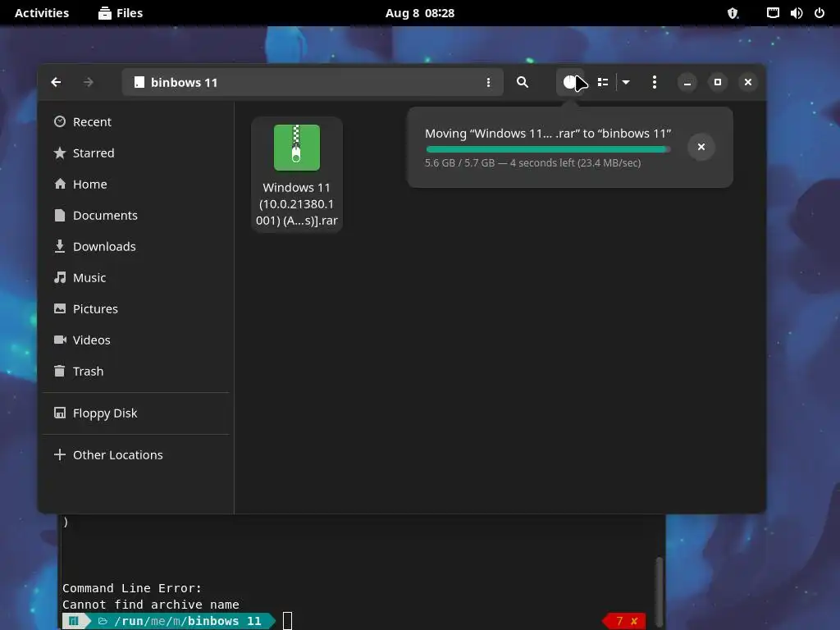
Task: Click the Music note icon
Action: tap(60, 277)
